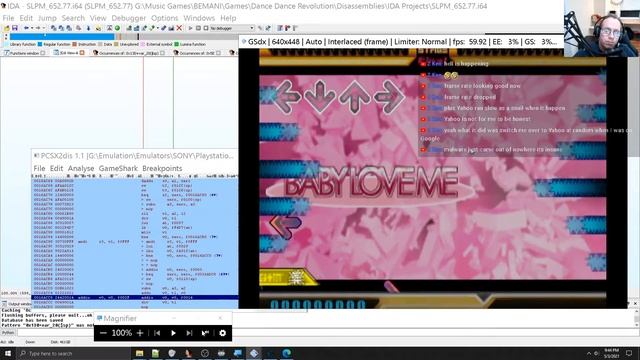This screenshot has width=640, height=360.
Task: Open the No debugger dropdown
Action: coord(232,28)
